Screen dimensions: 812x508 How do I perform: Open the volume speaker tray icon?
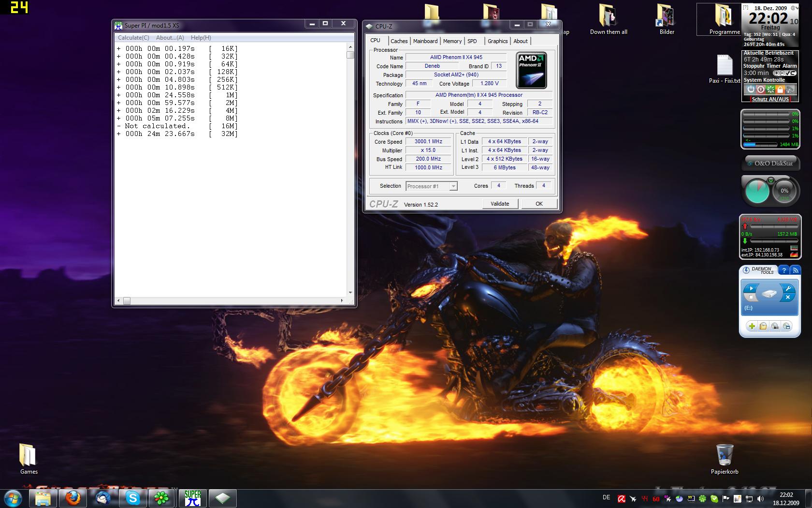point(760,499)
